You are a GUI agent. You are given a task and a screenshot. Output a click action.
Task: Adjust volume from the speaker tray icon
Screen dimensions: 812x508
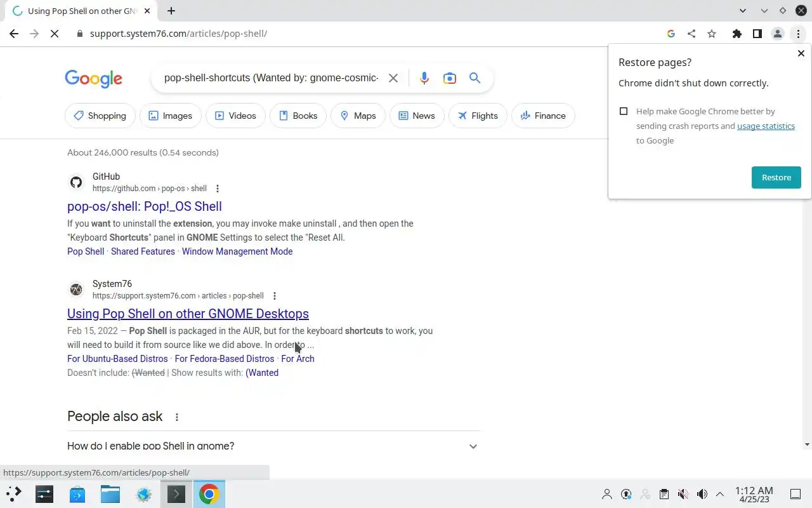click(702, 494)
